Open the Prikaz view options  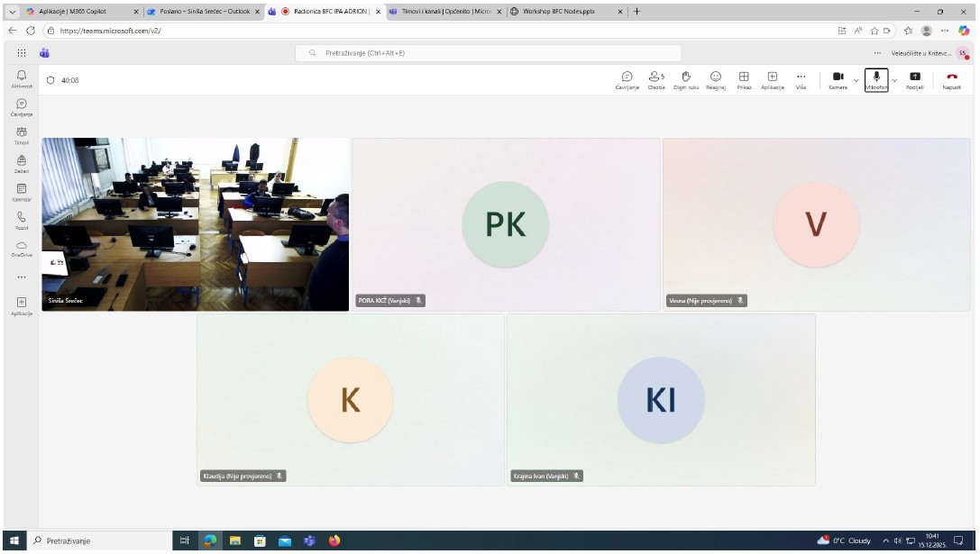pos(744,80)
